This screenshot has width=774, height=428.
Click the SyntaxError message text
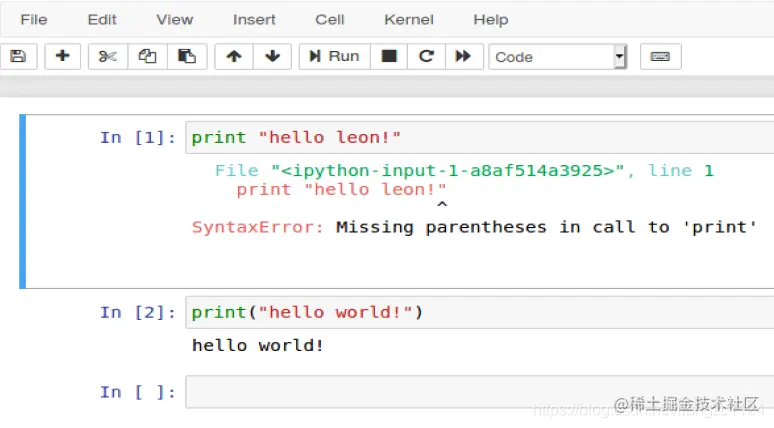(474, 228)
